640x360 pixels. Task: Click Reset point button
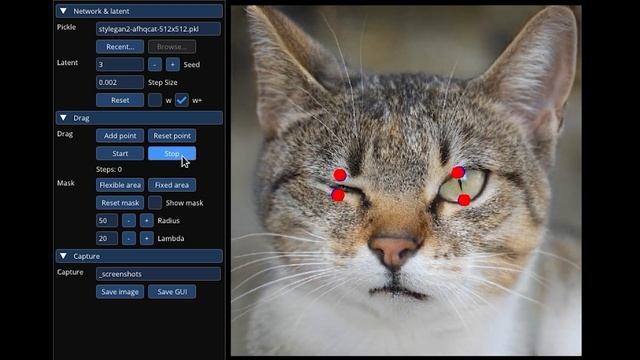tap(172, 136)
